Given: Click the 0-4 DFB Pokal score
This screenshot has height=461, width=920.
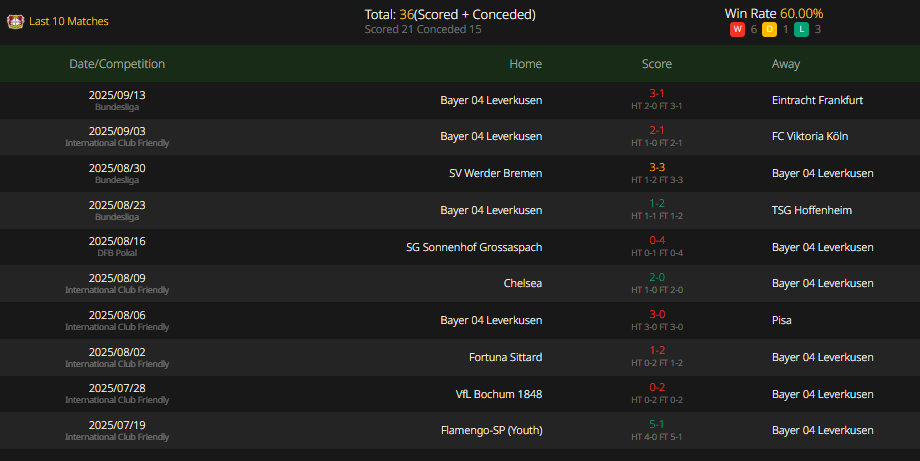Looking at the screenshot, I should (x=656, y=241).
